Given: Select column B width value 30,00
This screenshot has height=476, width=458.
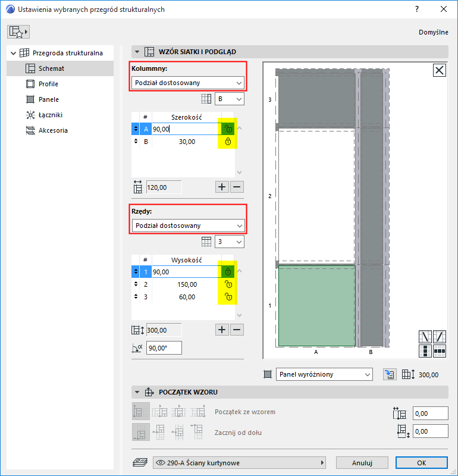Looking at the screenshot, I should pos(186,142).
